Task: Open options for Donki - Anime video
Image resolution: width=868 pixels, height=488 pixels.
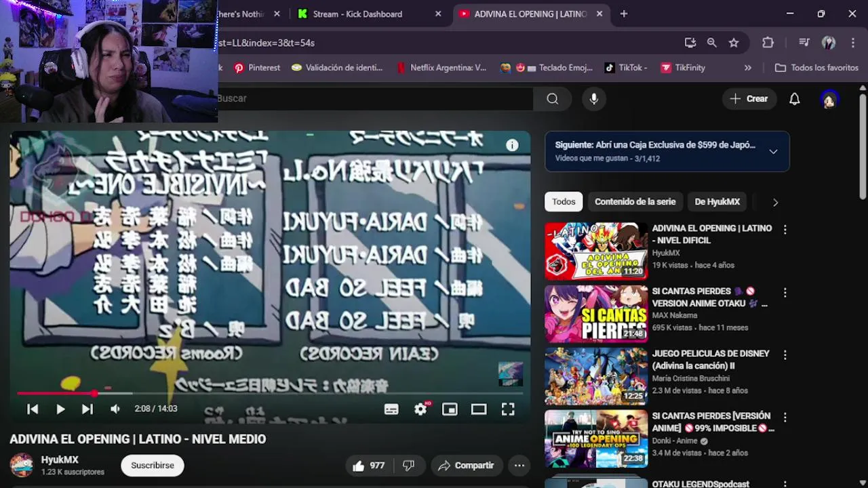Action: [785, 418]
